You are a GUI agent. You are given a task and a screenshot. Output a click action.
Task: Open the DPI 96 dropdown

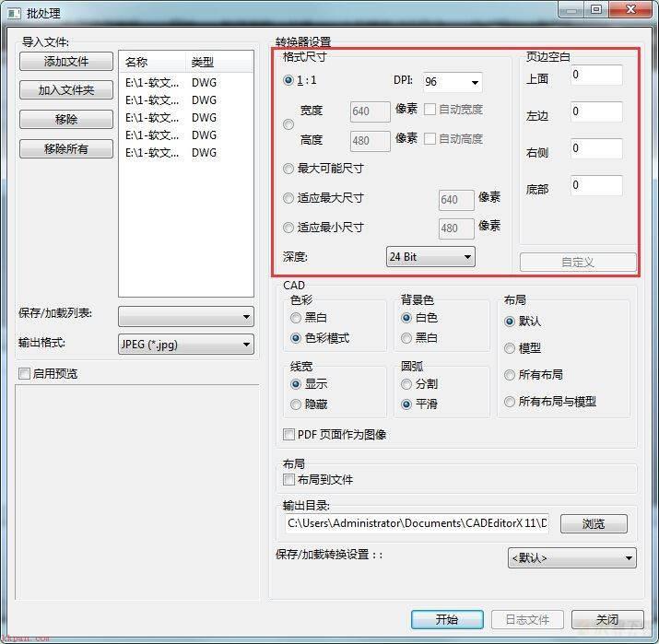[453, 81]
